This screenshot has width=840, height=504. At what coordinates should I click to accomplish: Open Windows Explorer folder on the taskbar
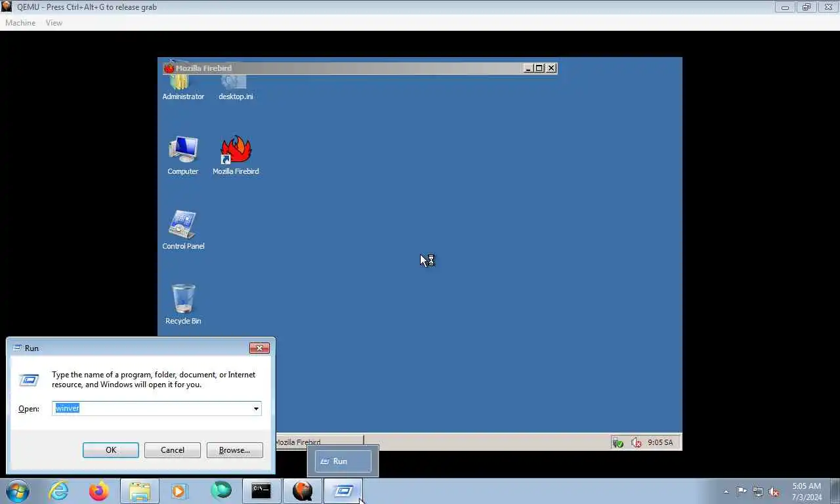140,491
